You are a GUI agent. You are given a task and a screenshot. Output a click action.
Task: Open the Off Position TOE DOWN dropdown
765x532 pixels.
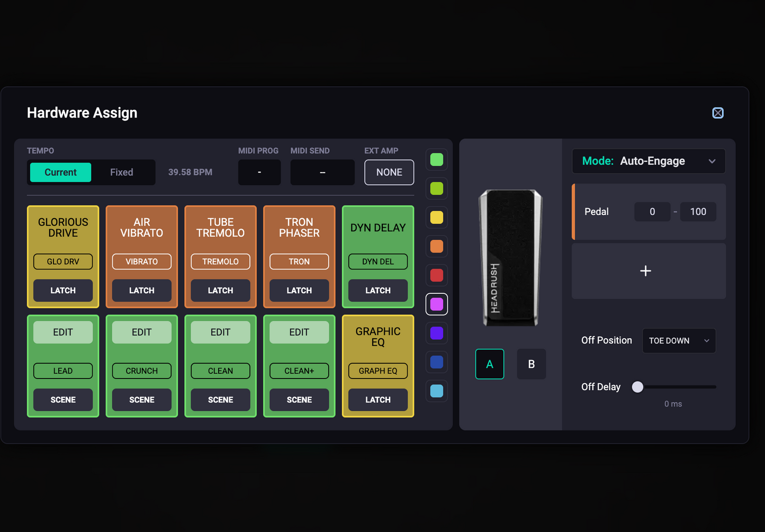[679, 341]
